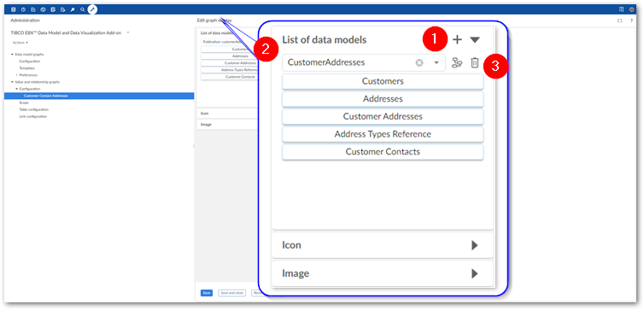This screenshot has width=644, height=310.
Task: Click the Save and close button
Action: pyautogui.click(x=232, y=293)
